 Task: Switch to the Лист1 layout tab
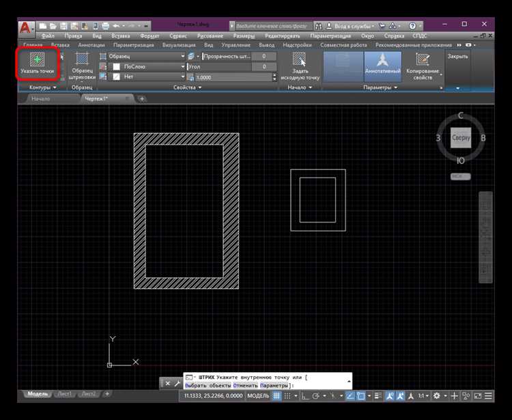tap(64, 394)
